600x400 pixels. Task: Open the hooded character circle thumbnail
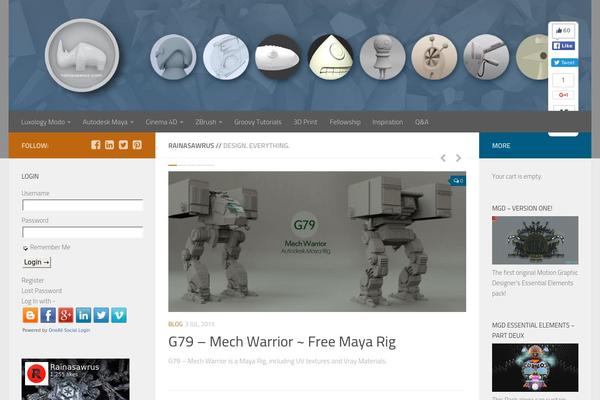173,57
